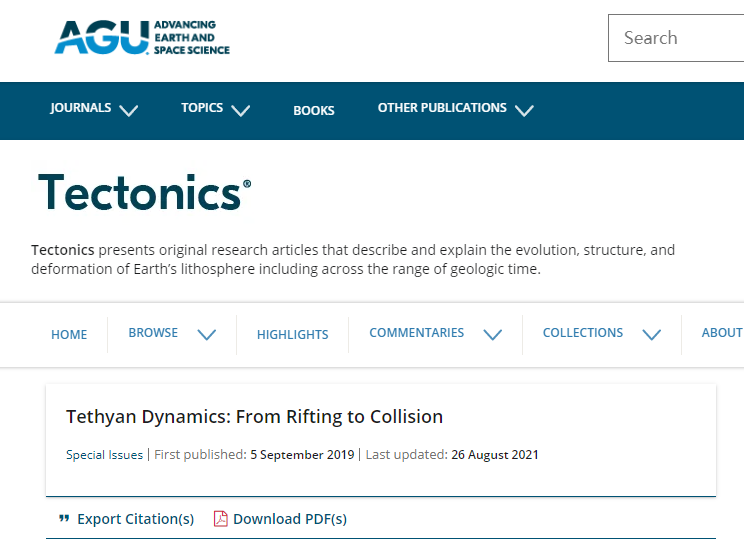Expand the Commentaries menu chevron
The image size is (744, 548).
[493, 334]
